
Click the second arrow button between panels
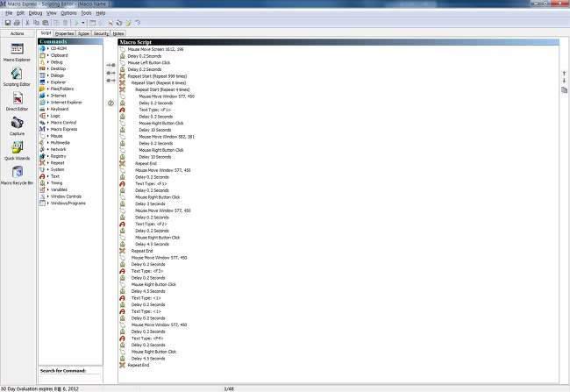tap(110, 73)
